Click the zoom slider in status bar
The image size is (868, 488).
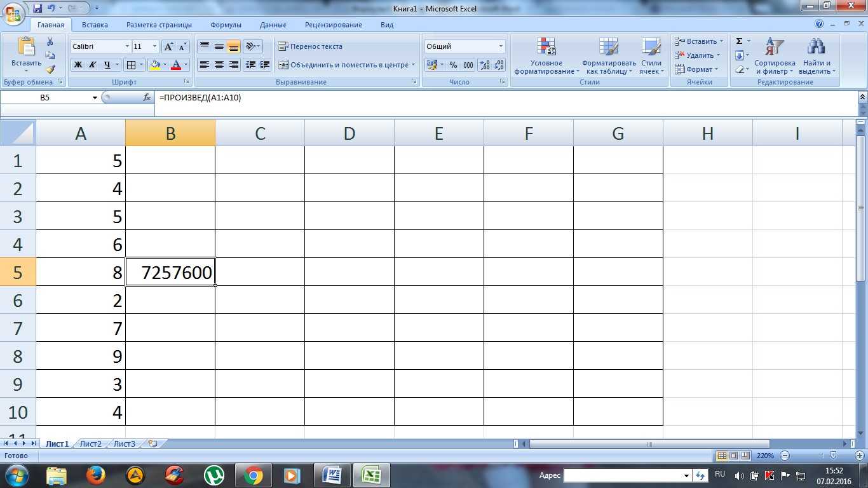833,456
